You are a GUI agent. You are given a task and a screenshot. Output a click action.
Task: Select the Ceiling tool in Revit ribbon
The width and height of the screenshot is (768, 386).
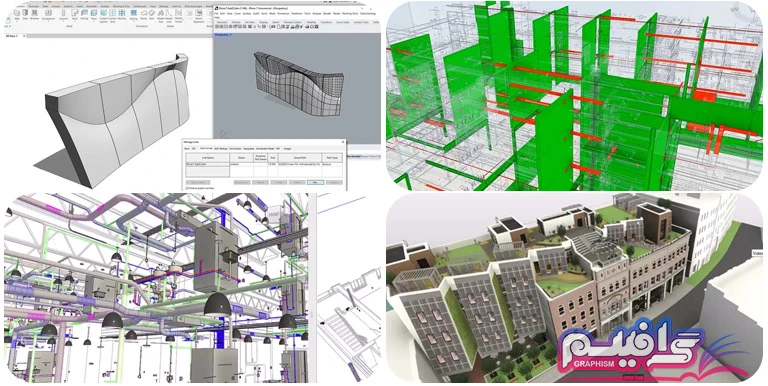coord(84,15)
